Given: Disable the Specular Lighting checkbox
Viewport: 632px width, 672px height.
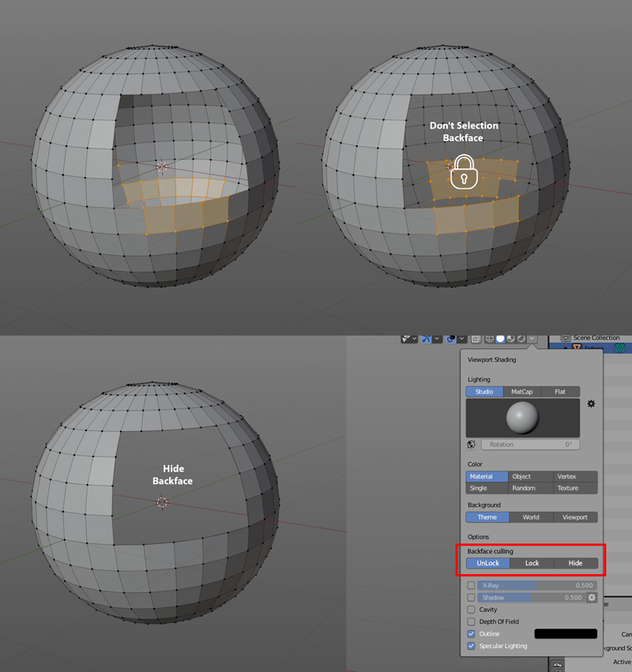Looking at the screenshot, I should pos(471,646).
